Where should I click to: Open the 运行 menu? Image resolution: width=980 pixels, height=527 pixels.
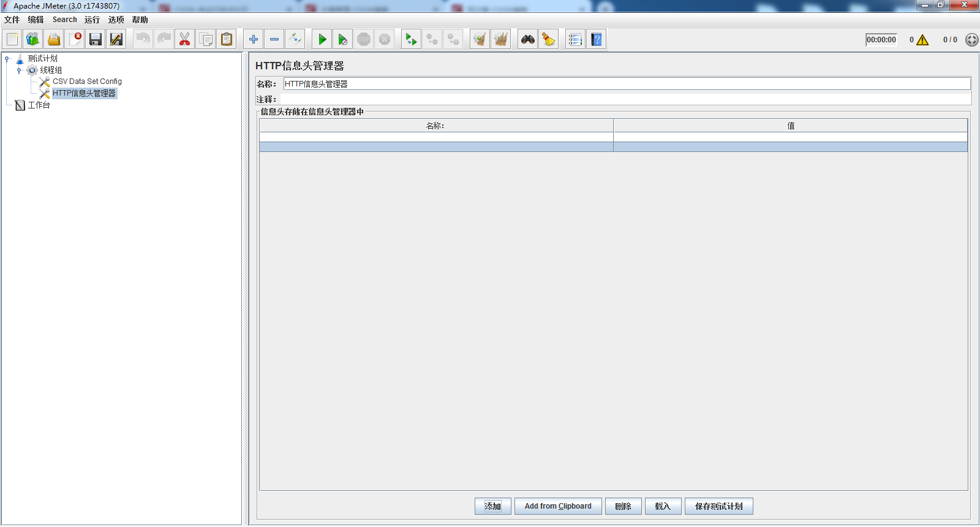point(92,20)
